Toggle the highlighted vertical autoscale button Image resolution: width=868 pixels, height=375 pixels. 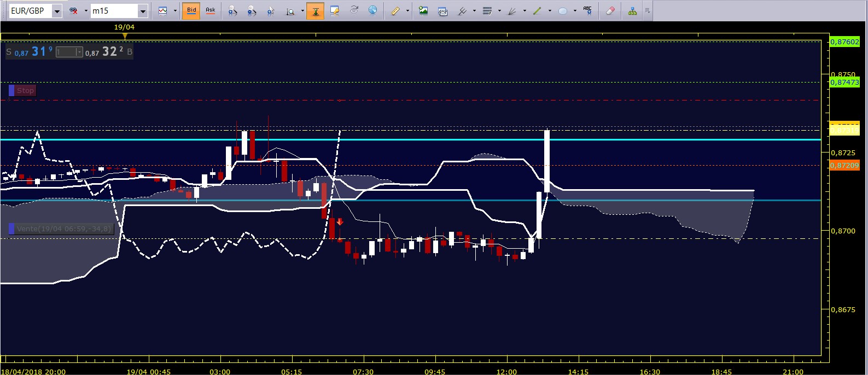(316, 11)
